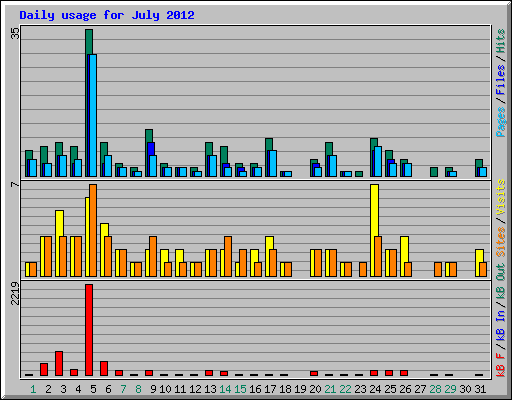Click day 25 on the x-axis
Image resolution: width=512 pixels, height=400 pixels.
click(390, 389)
